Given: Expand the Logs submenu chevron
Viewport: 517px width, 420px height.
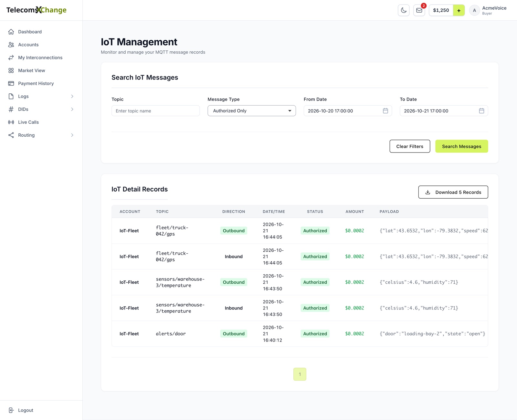Looking at the screenshot, I should pyautogui.click(x=72, y=96).
